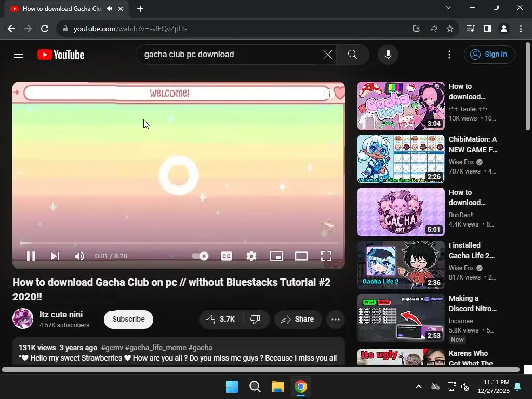
Task: Open 'ChibiMation: A NEW GAME' title
Action: (x=473, y=144)
